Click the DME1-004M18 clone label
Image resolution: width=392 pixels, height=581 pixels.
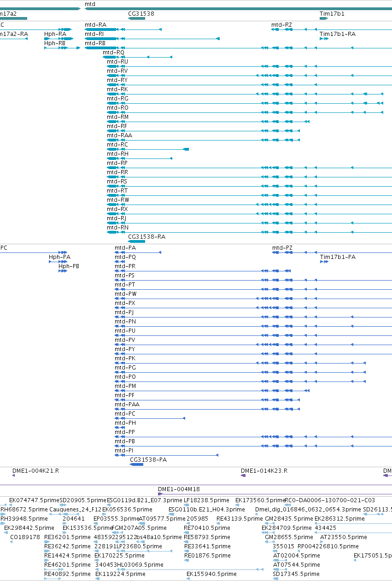[179, 489]
